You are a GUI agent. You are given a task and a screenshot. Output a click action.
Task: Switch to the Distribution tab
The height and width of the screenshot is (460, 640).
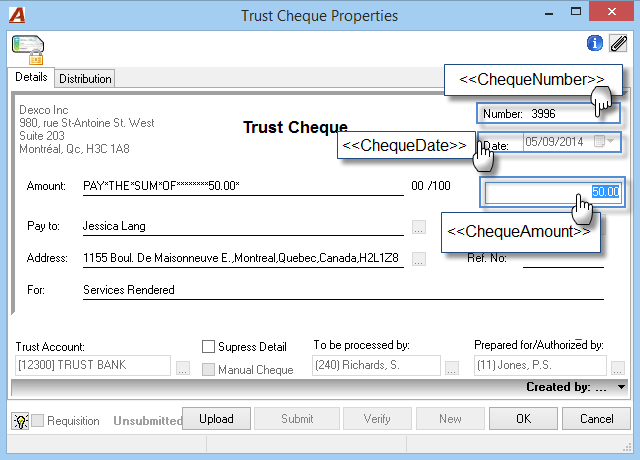[x=85, y=79]
